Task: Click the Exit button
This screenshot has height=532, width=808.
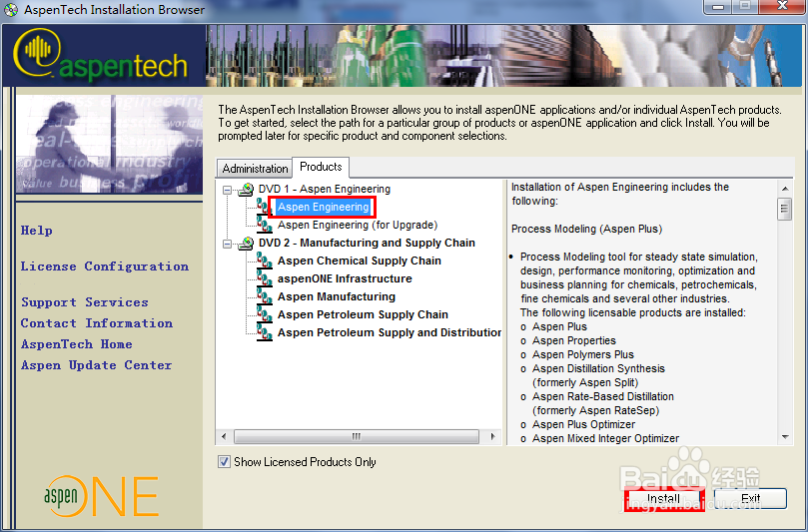Action: (750, 498)
